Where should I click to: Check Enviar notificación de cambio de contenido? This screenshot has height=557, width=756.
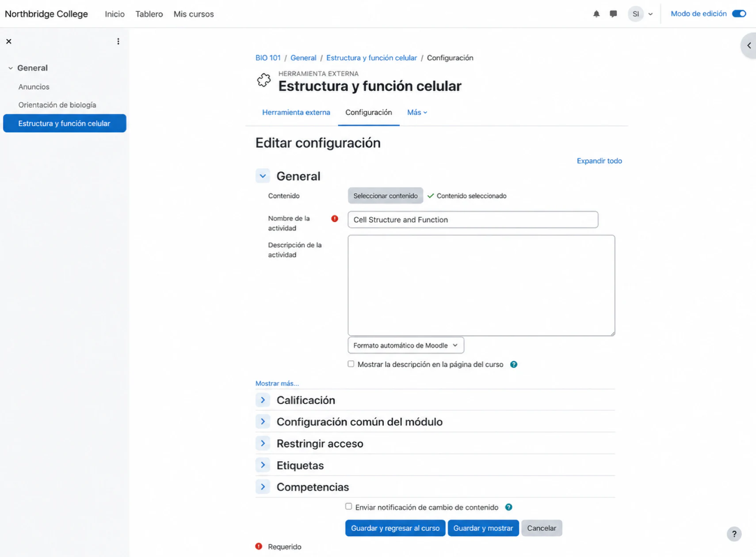click(x=348, y=506)
